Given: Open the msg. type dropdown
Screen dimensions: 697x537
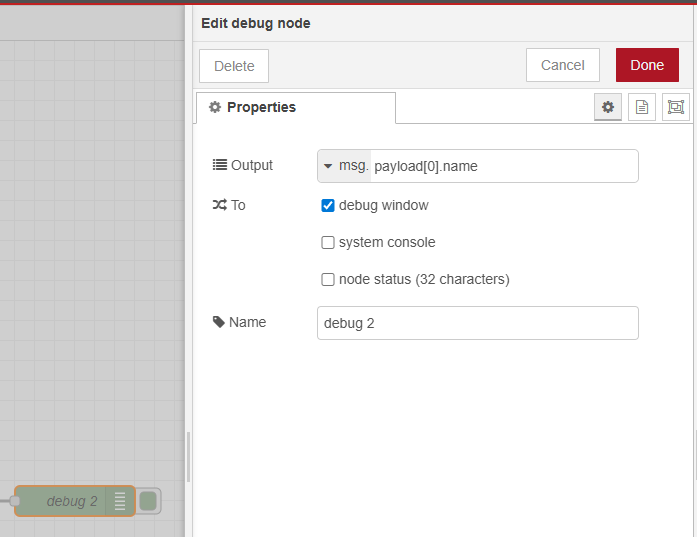Looking at the screenshot, I should (x=343, y=166).
